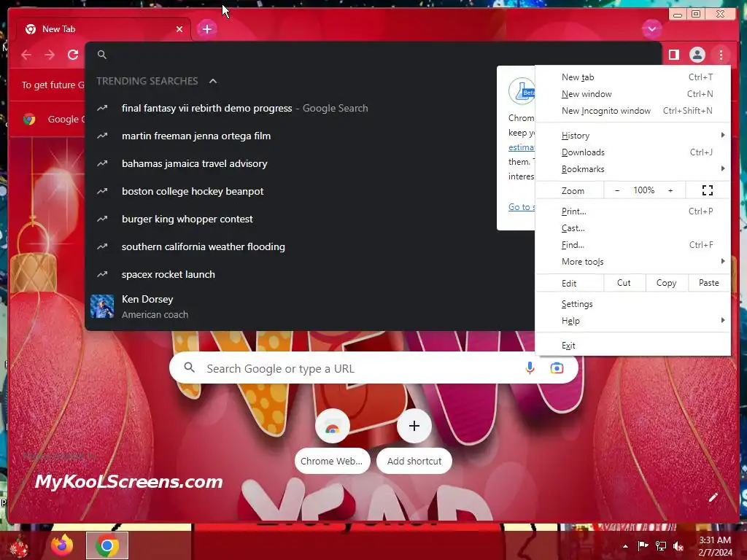Expand the History submenu

pos(632,135)
